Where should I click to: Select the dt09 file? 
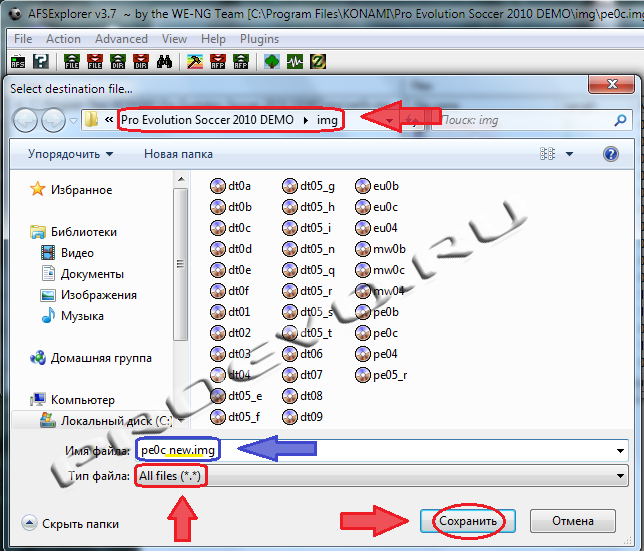303,417
